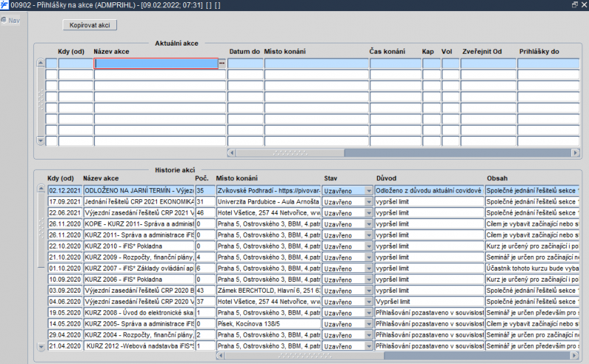Open Stav dropdown for 04.06.2020 row

tap(369, 301)
